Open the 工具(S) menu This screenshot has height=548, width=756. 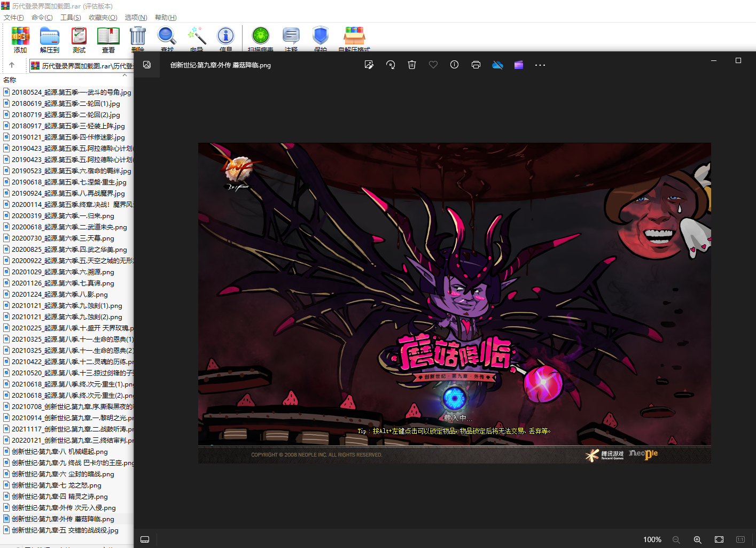(71, 18)
